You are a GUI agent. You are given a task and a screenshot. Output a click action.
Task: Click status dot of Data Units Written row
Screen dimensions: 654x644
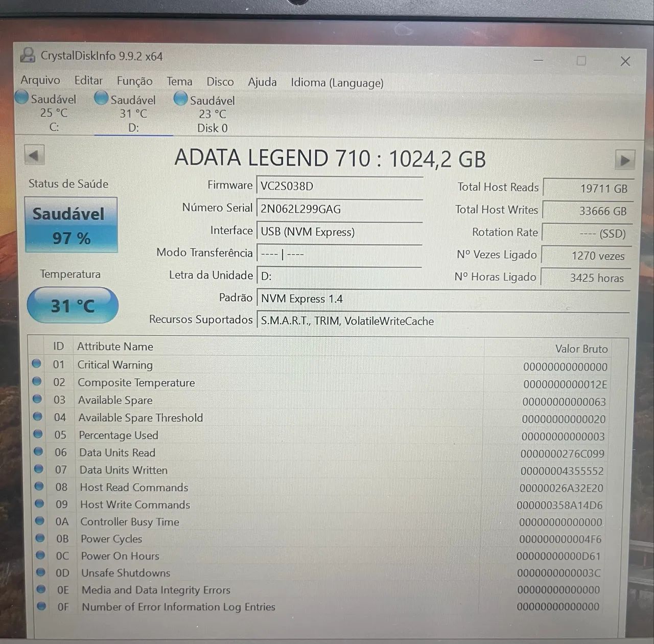pos(39,468)
